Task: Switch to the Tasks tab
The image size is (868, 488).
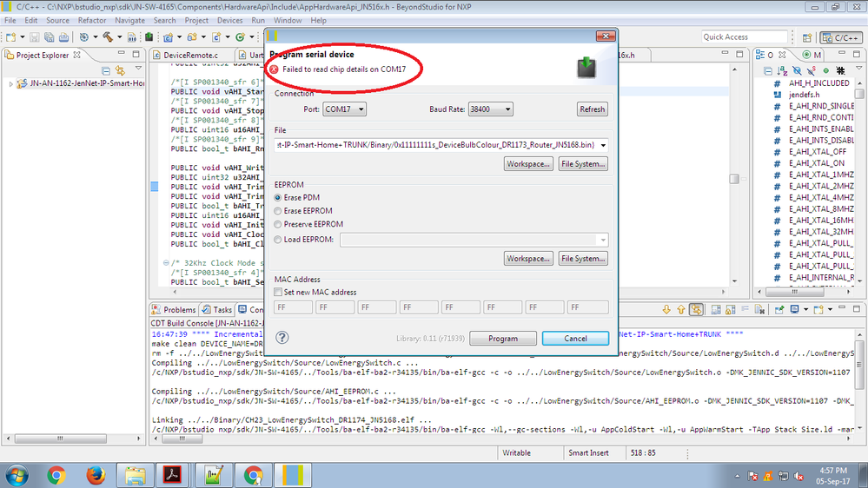Action: (x=217, y=309)
